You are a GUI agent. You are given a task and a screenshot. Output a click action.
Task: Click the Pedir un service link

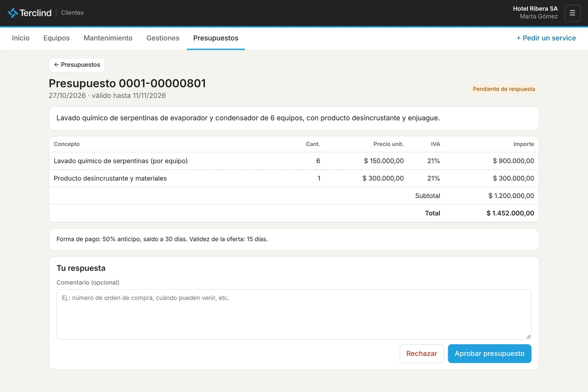point(546,38)
